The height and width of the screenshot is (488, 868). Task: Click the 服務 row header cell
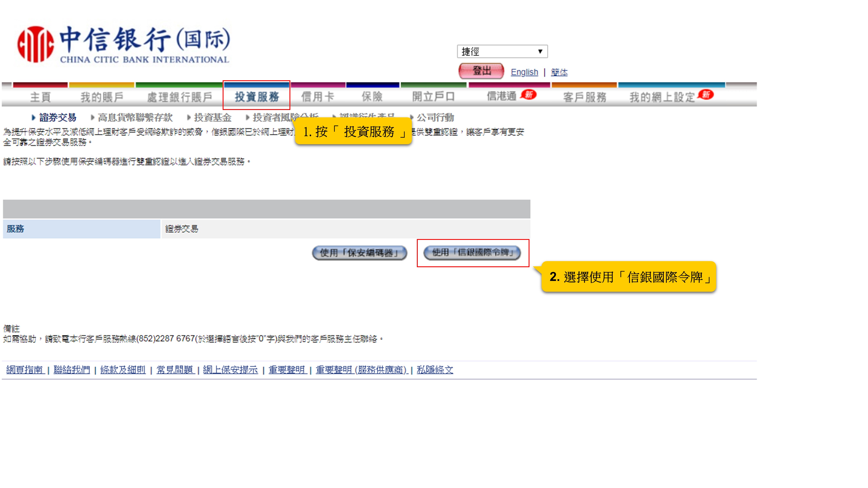(82, 229)
